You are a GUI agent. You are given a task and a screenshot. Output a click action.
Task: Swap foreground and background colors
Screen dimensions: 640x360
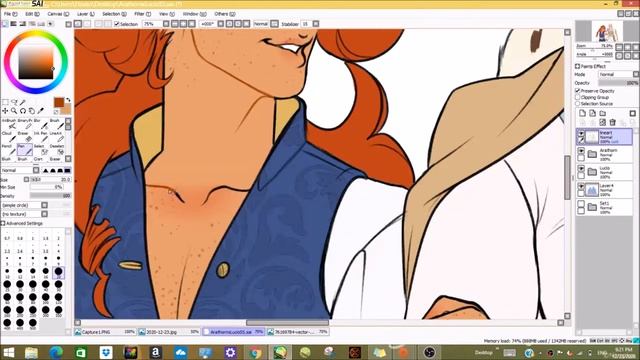(68, 100)
